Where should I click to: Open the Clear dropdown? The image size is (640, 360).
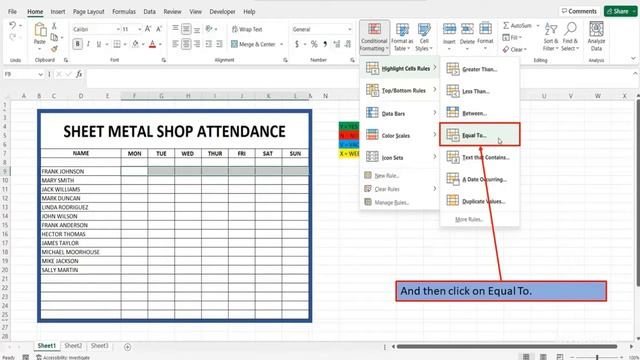tap(515, 49)
